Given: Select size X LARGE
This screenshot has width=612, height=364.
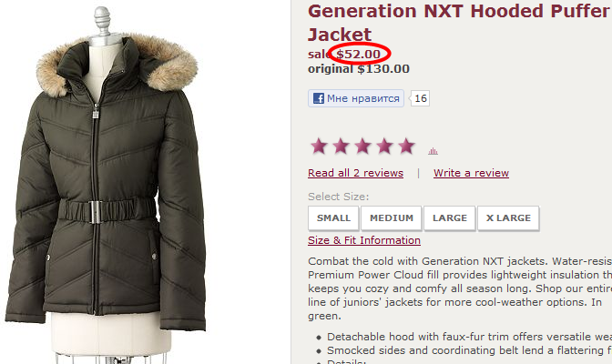Looking at the screenshot, I should tap(508, 218).
